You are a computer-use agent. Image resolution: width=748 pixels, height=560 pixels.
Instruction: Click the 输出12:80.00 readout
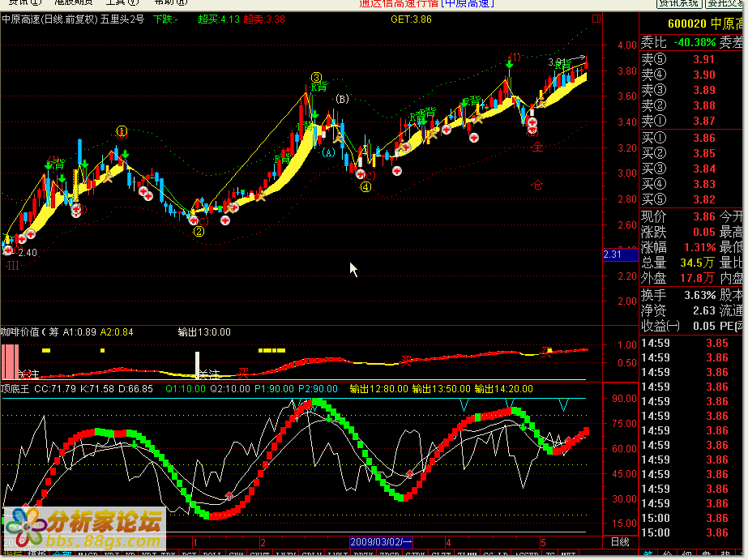point(378,389)
